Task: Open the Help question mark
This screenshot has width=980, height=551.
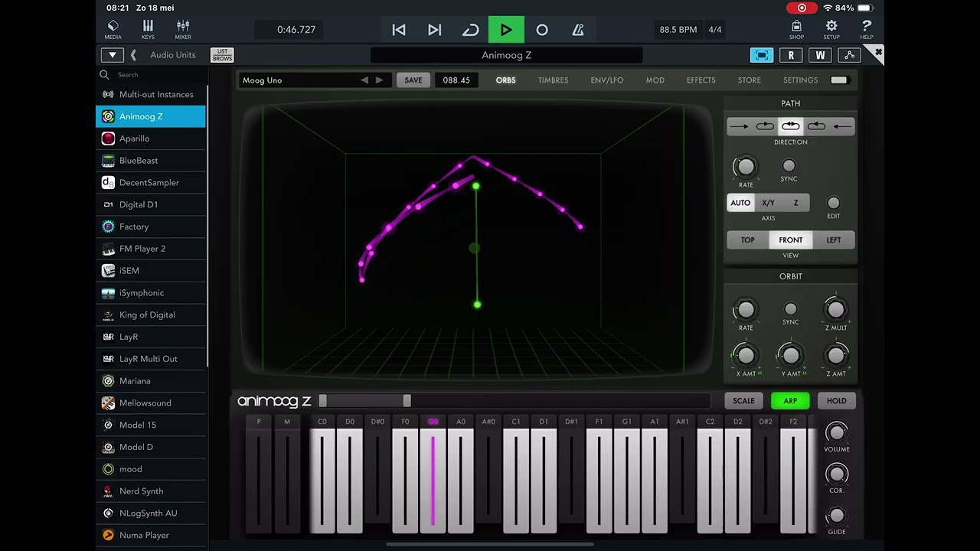Action: tap(867, 29)
